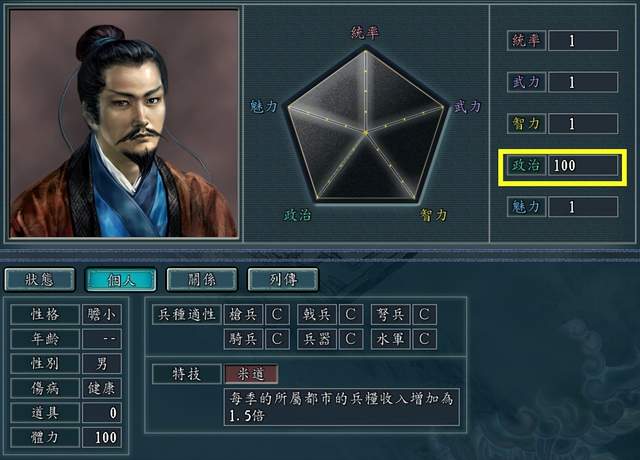Select the 個人 tab

point(121,280)
